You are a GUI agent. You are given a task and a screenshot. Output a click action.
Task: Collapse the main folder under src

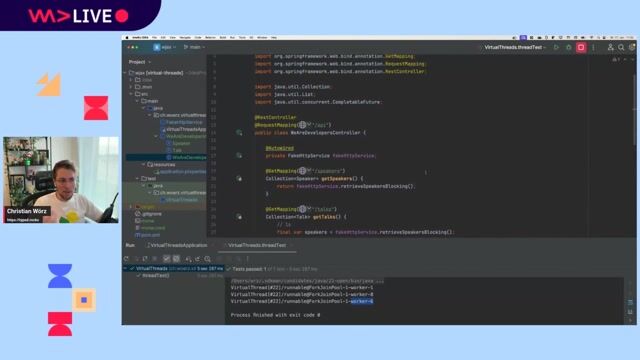tap(138, 101)
